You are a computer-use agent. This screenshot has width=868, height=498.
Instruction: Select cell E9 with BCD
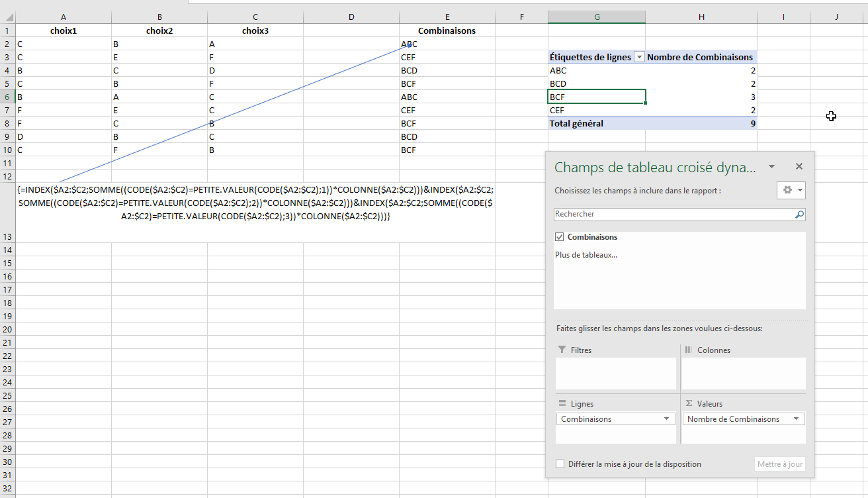pyautogui.click(x=447, y=136)
